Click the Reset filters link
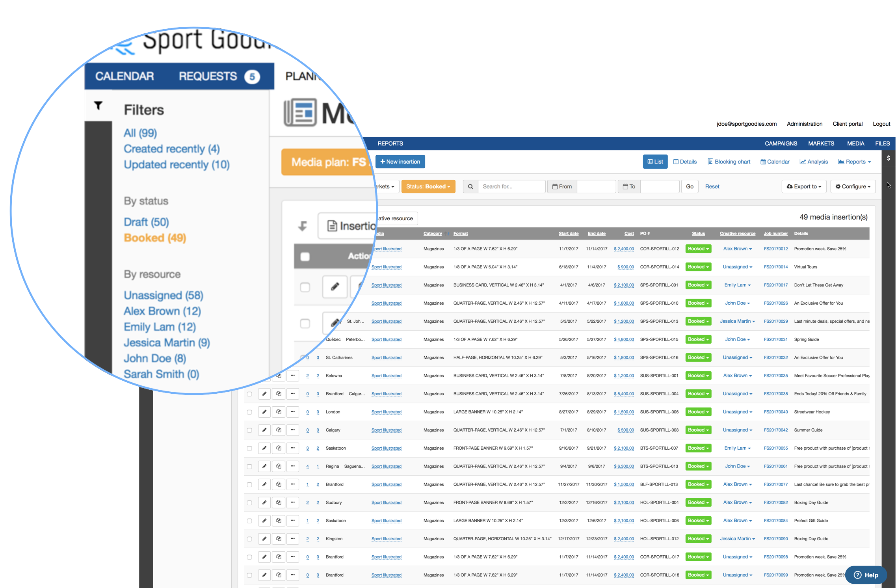Viewport: 896px width, 588px height. (x=712, y=186)
